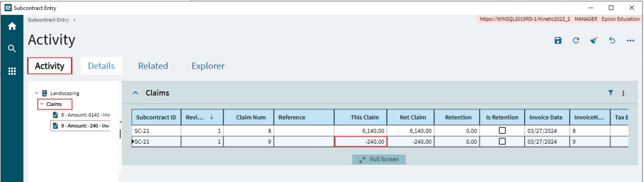Collapse the Landscaping tree node
Screen dimensions: 644x182
click(x=36, y=93)
